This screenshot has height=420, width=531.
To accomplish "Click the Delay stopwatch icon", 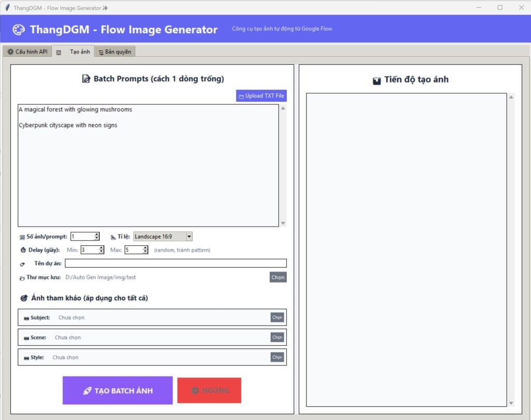I will pos(23,250).
